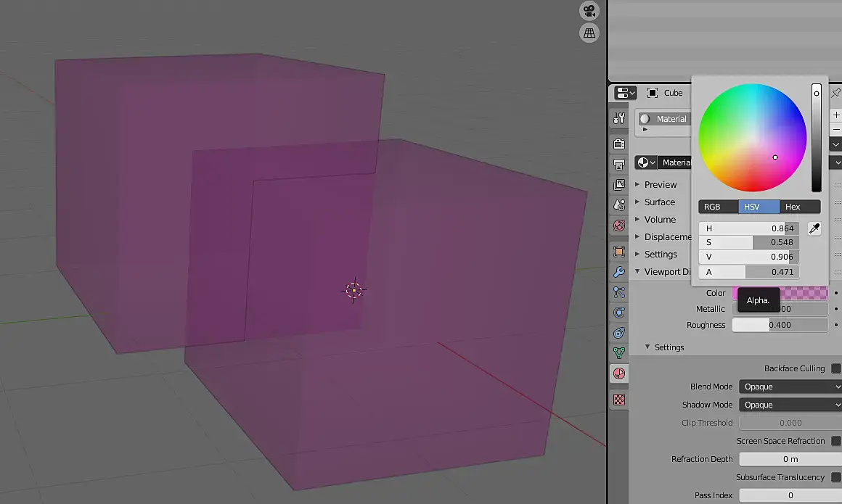Open the Scene properties tab

click(x=619, y=205)
